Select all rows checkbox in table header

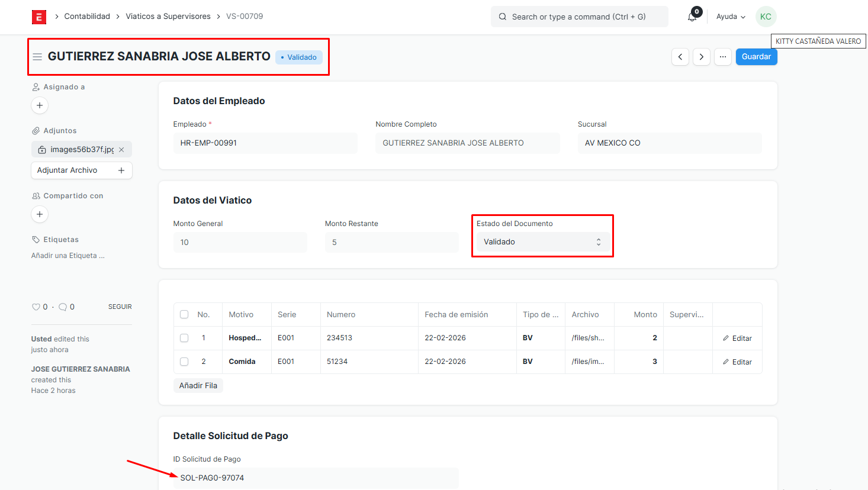tap(184, 315)
